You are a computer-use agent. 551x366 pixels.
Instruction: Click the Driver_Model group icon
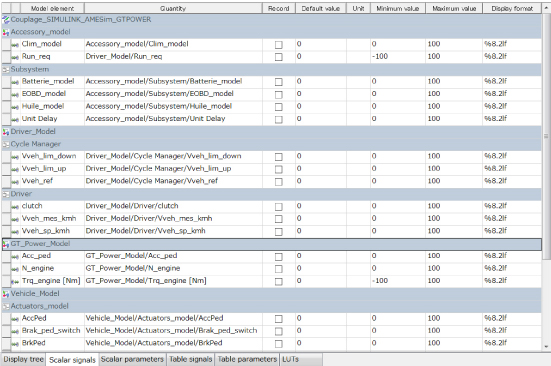6,132
